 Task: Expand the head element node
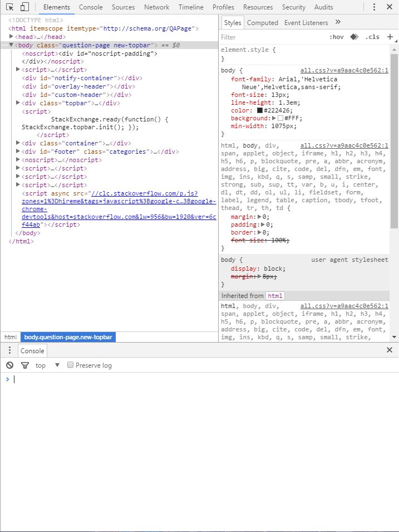11,36
